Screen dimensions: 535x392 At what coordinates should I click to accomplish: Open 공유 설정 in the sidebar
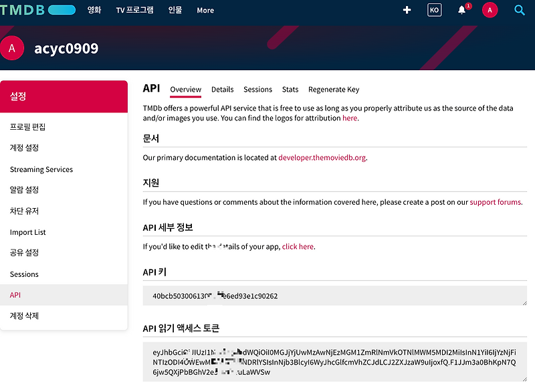coord(24,253)
